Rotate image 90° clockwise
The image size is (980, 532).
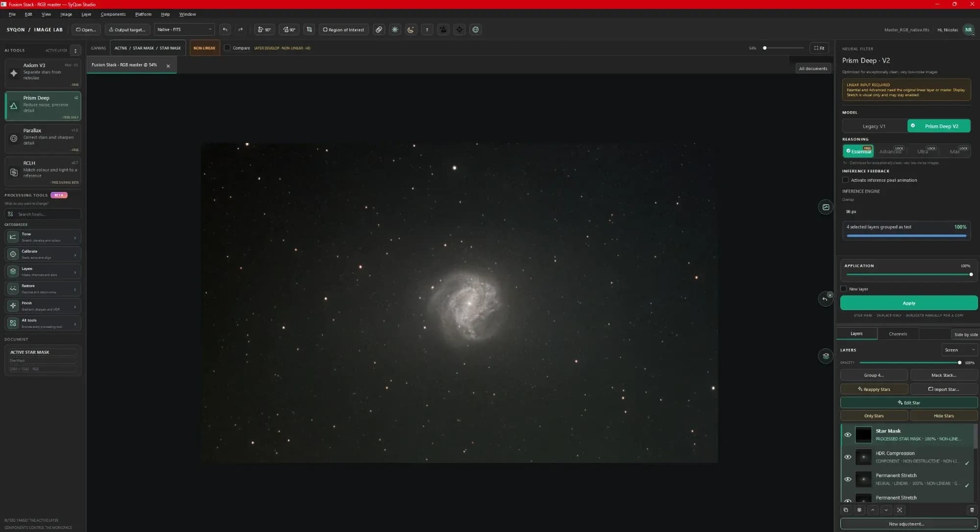pos(289,29)
